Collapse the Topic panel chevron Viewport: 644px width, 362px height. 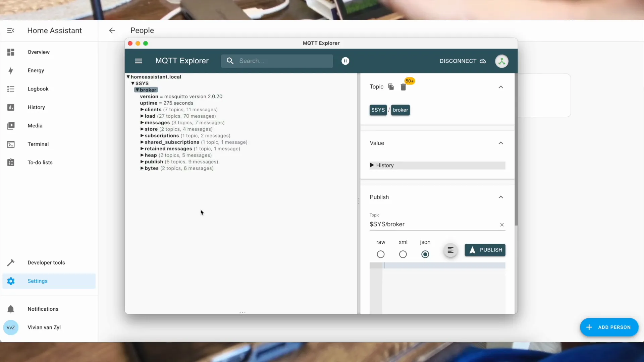(x=501, y=87)
